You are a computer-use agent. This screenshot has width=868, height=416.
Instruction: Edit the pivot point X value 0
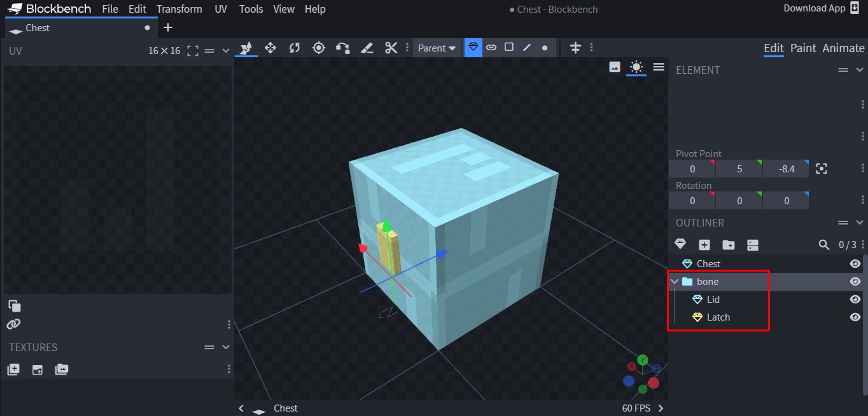tap(692, 169)
